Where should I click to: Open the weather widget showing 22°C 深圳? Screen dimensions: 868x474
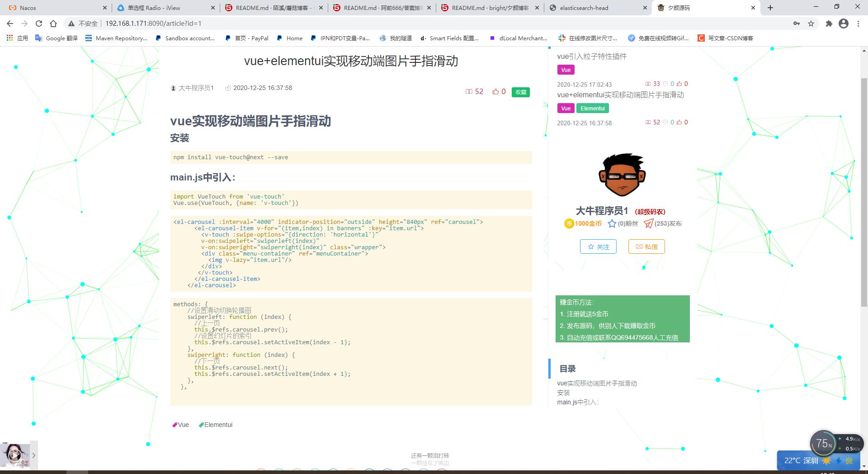click(818, 460)
